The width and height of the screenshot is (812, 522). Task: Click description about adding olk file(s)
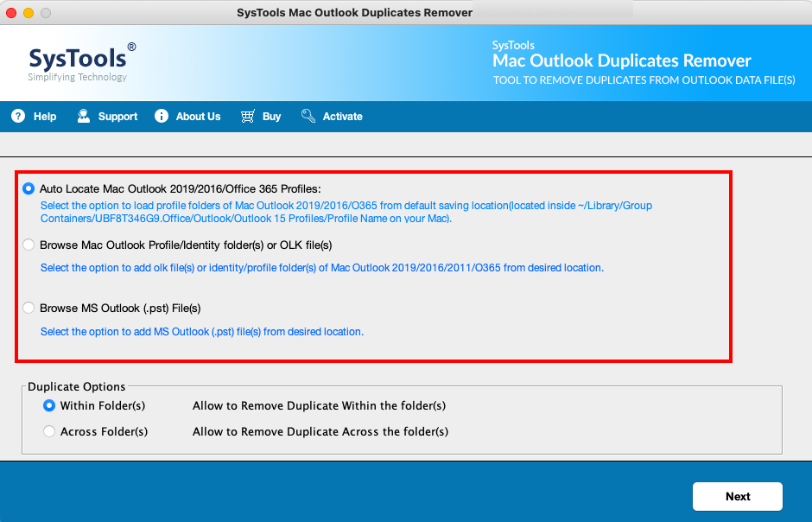322,268
